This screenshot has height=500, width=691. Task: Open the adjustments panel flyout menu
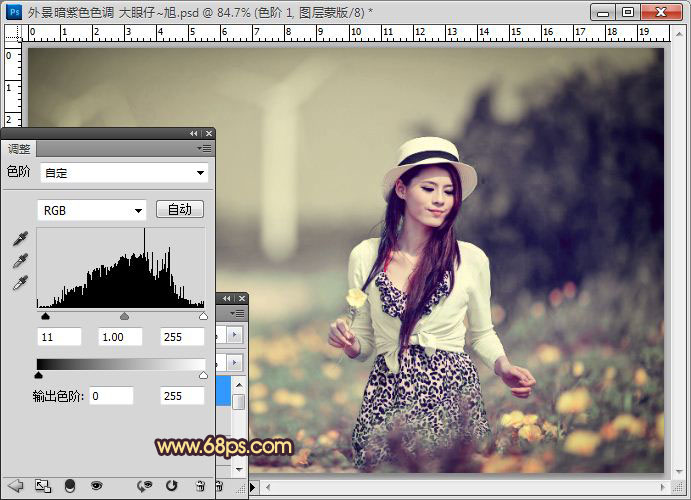tap(205, 148)
